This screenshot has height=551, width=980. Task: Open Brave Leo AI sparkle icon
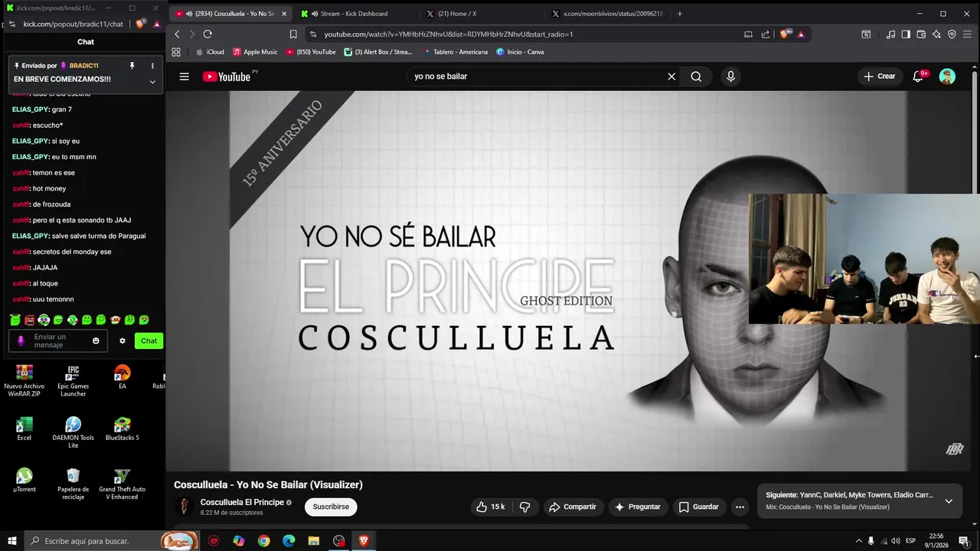pyautogui.click(x=936, y=34)
